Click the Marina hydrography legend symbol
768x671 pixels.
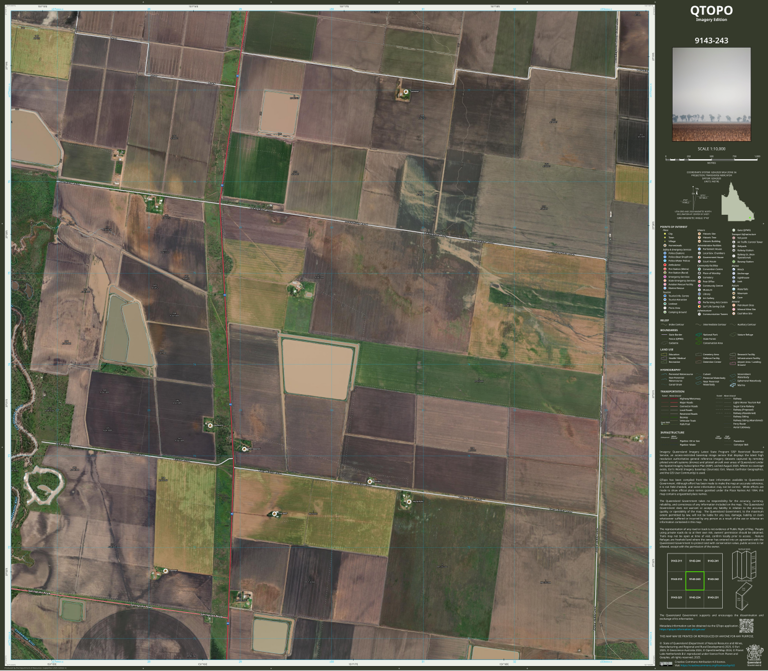pos(733,385)
